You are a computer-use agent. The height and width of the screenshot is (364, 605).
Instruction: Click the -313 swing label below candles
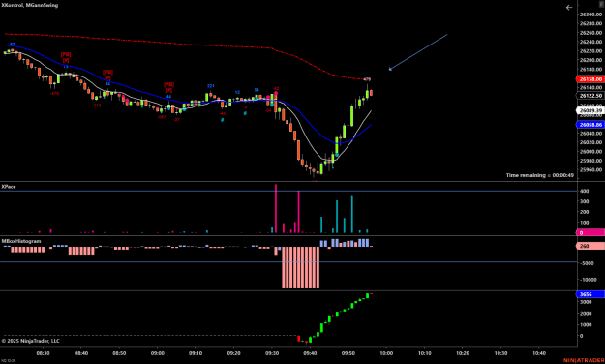(97, 105)
